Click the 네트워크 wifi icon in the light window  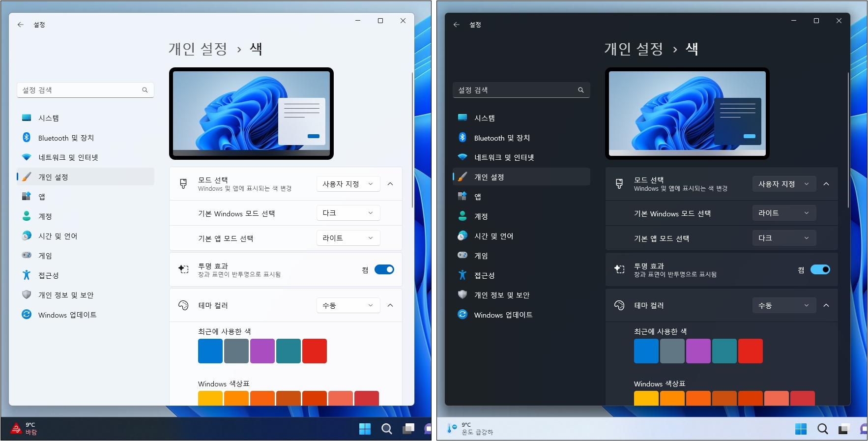tap(27, 157)
